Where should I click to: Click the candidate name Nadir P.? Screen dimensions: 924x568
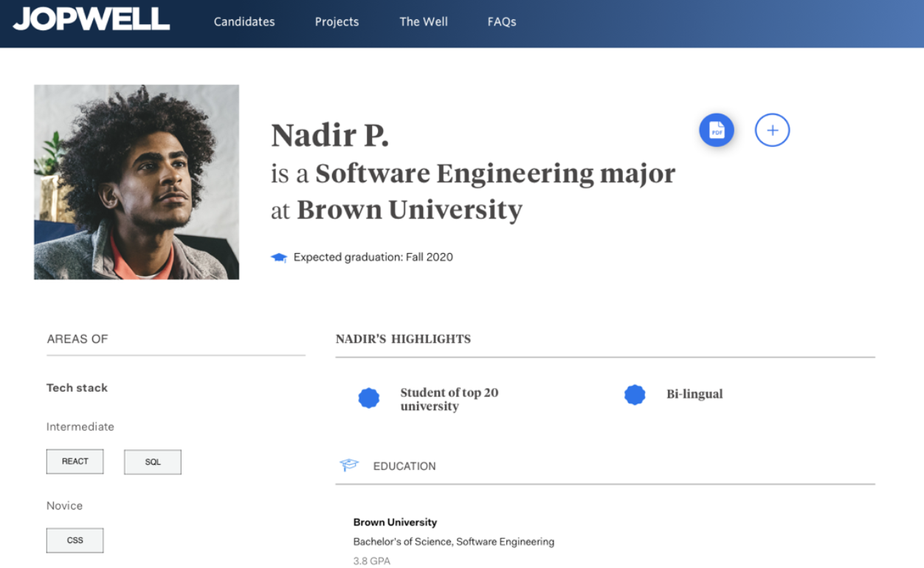(330, 136)
